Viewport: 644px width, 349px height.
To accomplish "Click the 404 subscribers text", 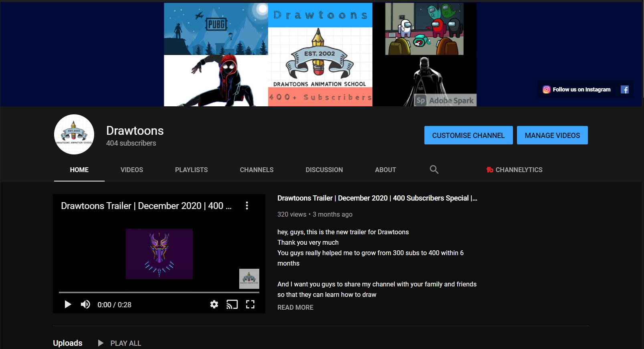I will 131,143.
